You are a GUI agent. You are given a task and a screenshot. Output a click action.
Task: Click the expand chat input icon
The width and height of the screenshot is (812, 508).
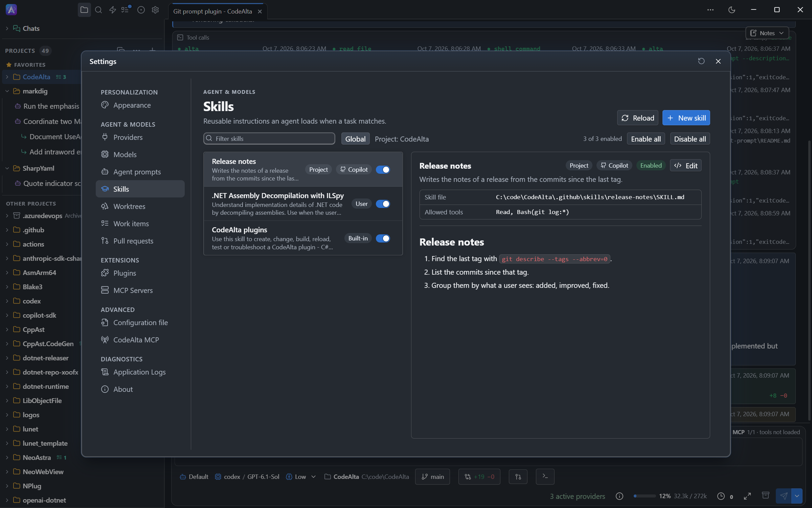(x=747, y=496)
